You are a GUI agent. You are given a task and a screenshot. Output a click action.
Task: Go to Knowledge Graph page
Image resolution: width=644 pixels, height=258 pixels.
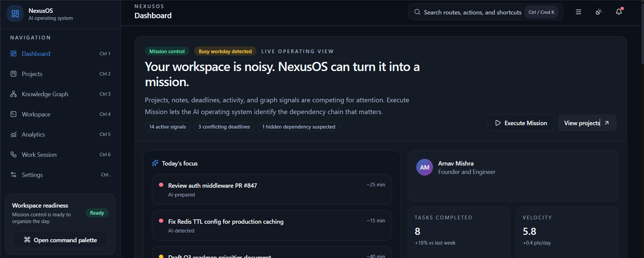60,94
